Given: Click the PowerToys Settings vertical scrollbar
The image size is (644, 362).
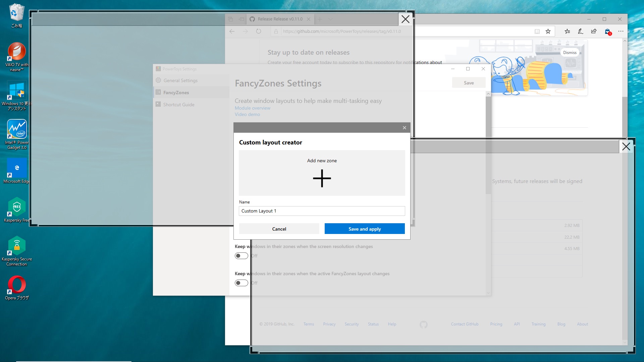Looking at the screenshot, I should (x=488, y=193).
